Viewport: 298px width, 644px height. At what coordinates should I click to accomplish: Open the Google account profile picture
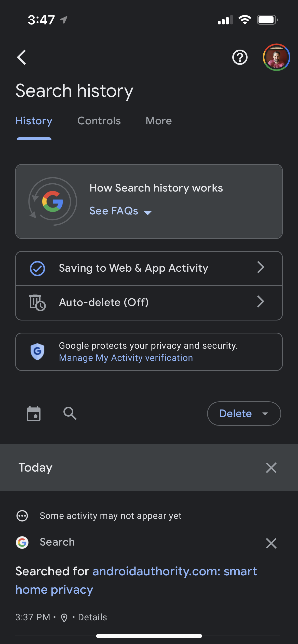tap(276, 57)
